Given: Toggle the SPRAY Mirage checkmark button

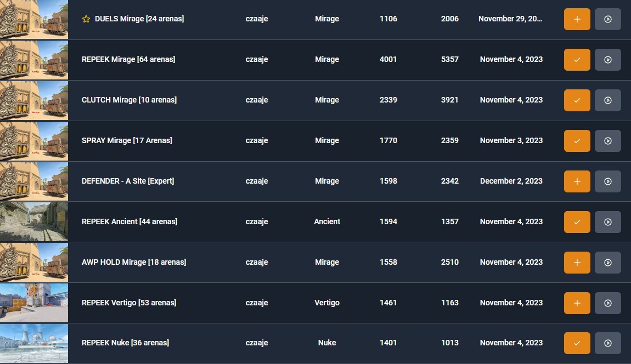Looking at the screenshot, I should point(577,141).
